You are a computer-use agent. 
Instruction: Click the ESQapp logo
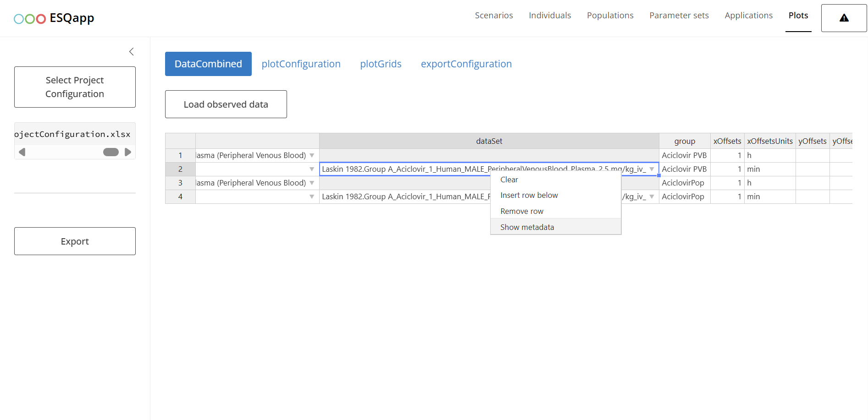(54, 18)
